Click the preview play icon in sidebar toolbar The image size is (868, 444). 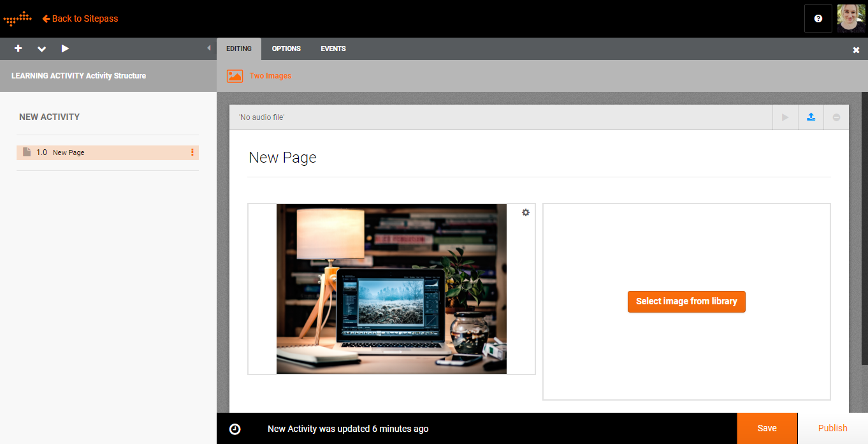coord(65,48)
